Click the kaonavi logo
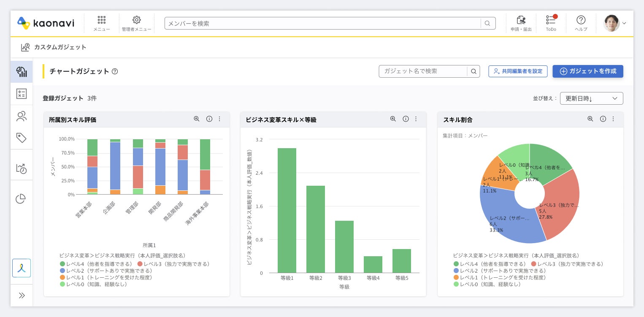Screen dimensions: 644x317 [x=46, y=23]
